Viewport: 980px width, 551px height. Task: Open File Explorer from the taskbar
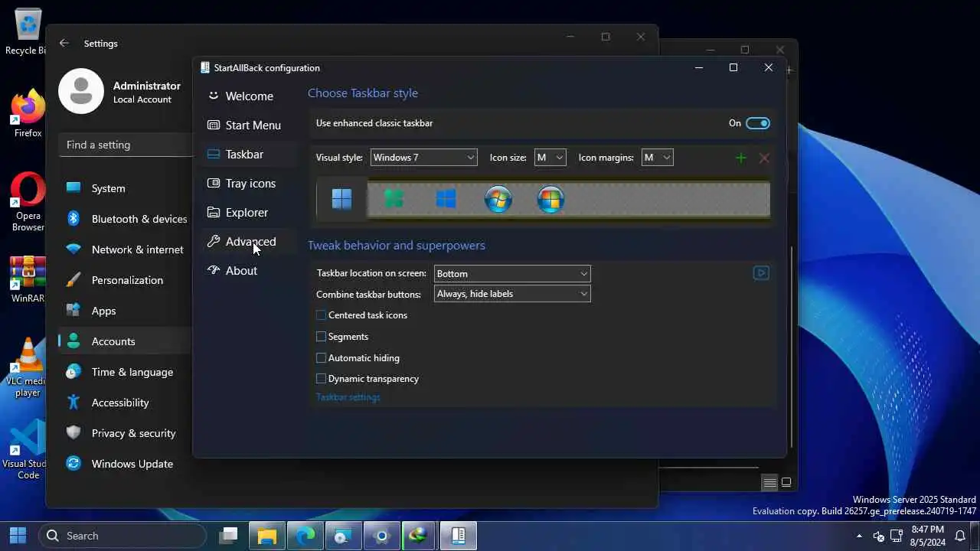point(266,536)
